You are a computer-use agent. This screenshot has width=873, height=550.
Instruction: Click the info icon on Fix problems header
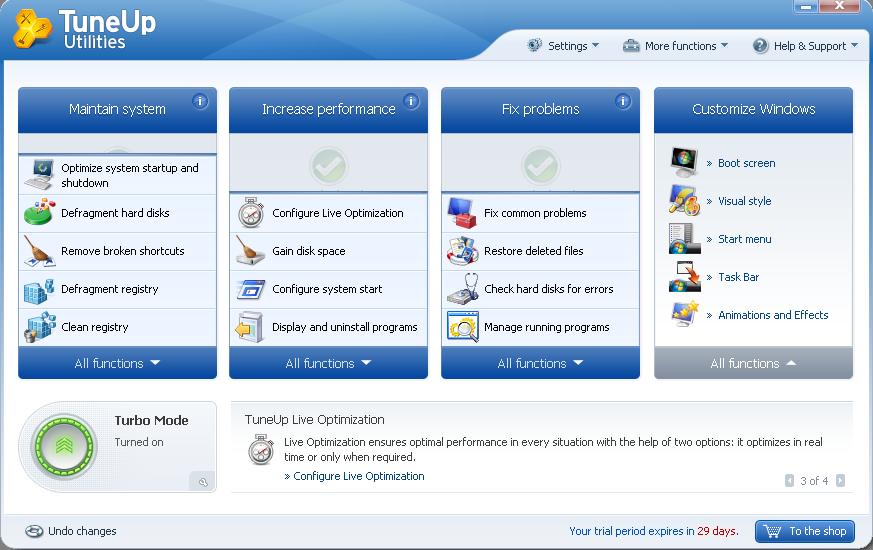pyautogui.click(x=623, y=101)
